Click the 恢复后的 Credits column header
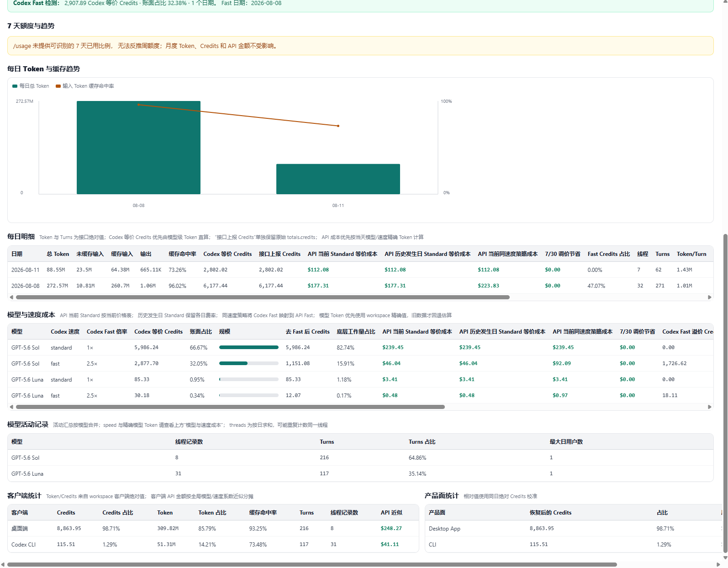The height and width of the screenshot is (568, 728). click(x=551, y=513)
